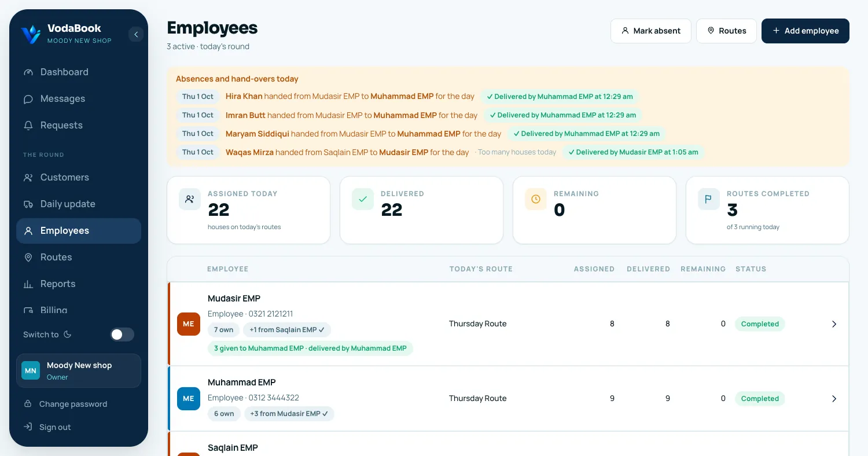Click the Dashboard gauge icon
Screen dimensions: 868x456
[28, 72]
